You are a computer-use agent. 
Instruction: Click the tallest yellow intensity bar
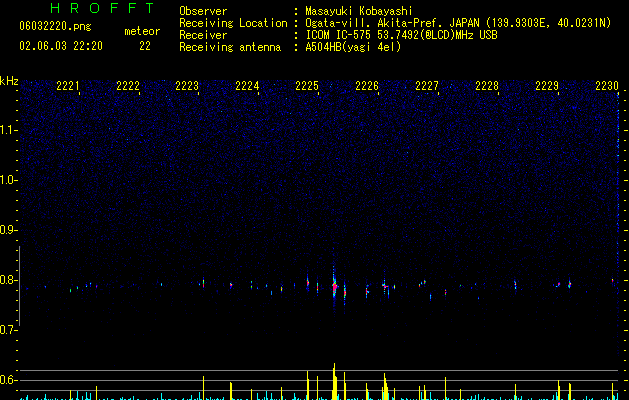coord(334,382)
